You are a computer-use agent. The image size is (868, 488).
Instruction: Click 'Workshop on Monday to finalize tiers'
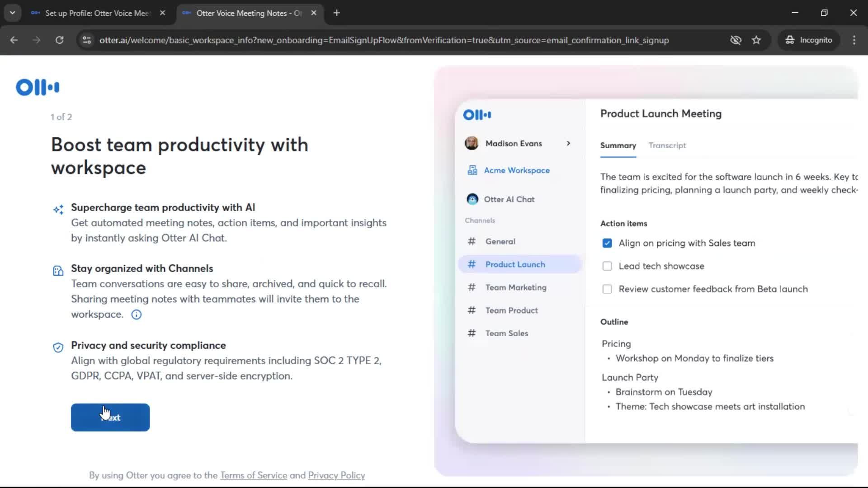[x=694, y=358]
